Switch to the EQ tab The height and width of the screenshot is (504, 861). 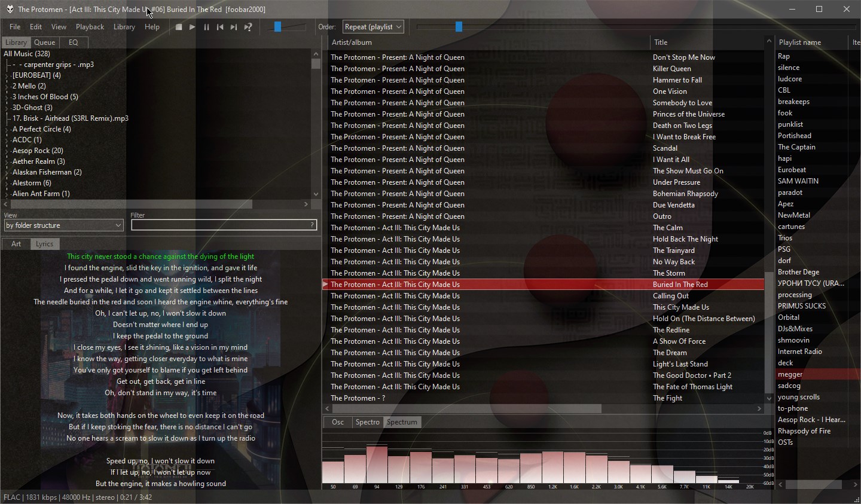(x=73, y=42)
